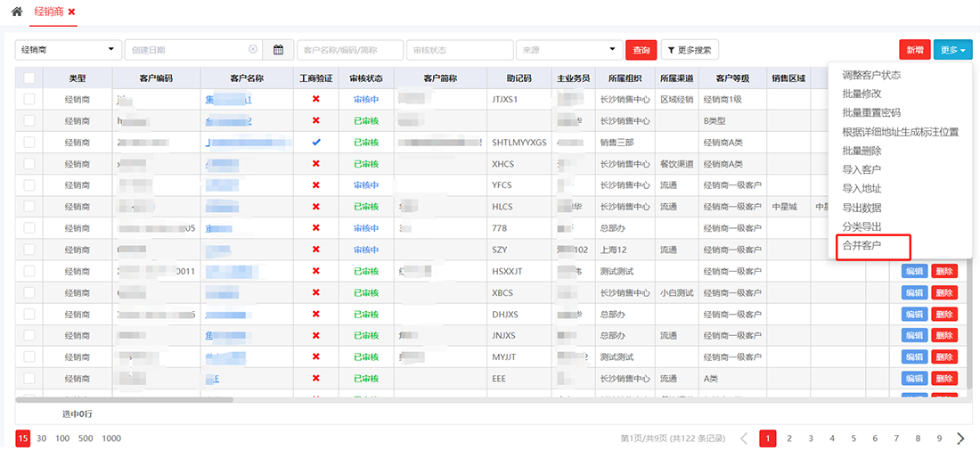Click 更多搜索 filter button
The image size is (980, 459).
point(690,50)
